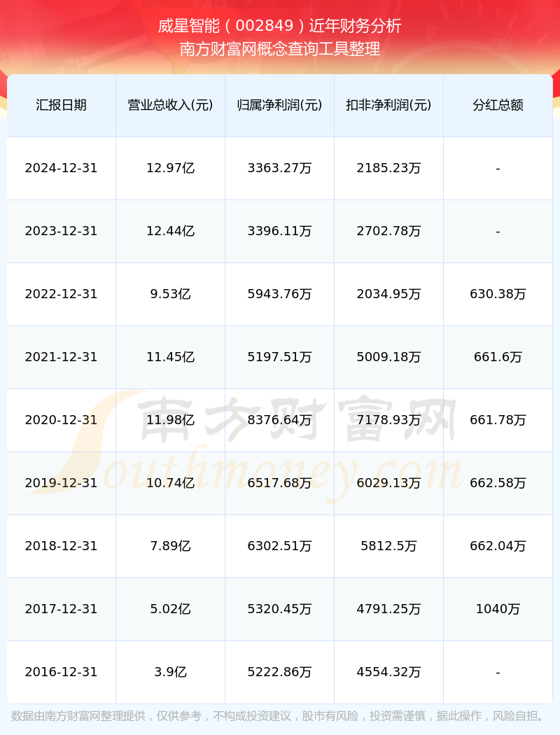Image resolution: width=560 pixels, height=735 pixels.
Task: Select the 661.78万 dividend cell
Action: (498, 420)
